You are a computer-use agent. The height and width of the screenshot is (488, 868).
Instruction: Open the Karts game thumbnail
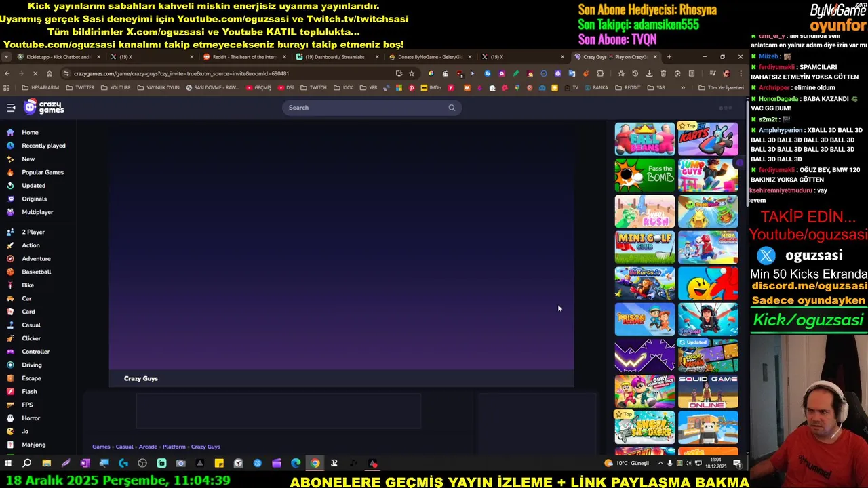coord(708,139)
